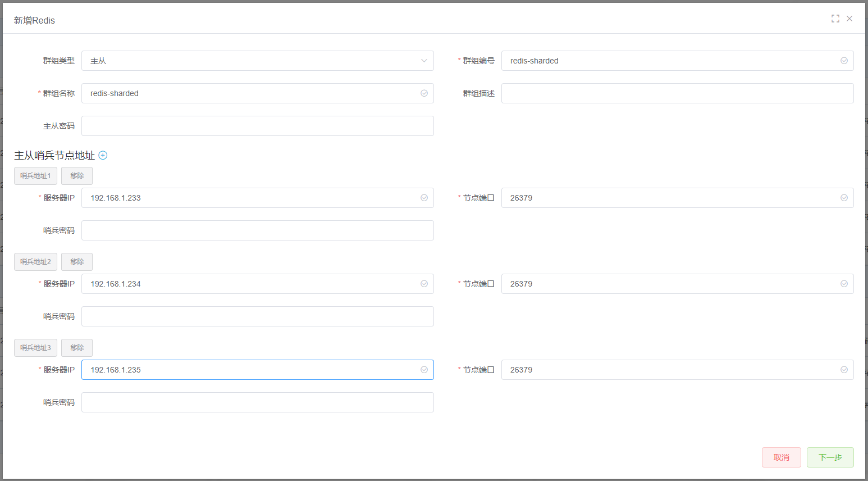Open the 群组类型 dropdown showing 主从

click(x=258, y=61)
